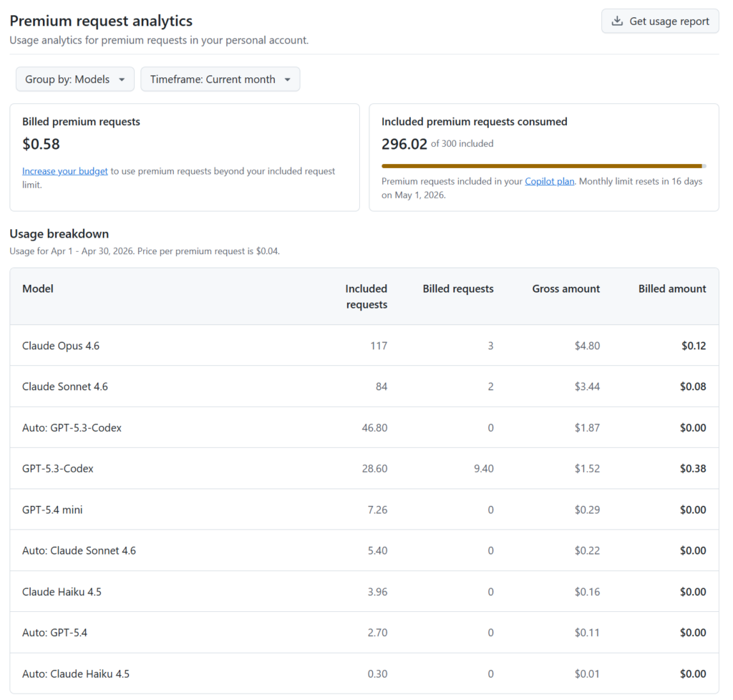Click the Model column header

click(38, 288)
